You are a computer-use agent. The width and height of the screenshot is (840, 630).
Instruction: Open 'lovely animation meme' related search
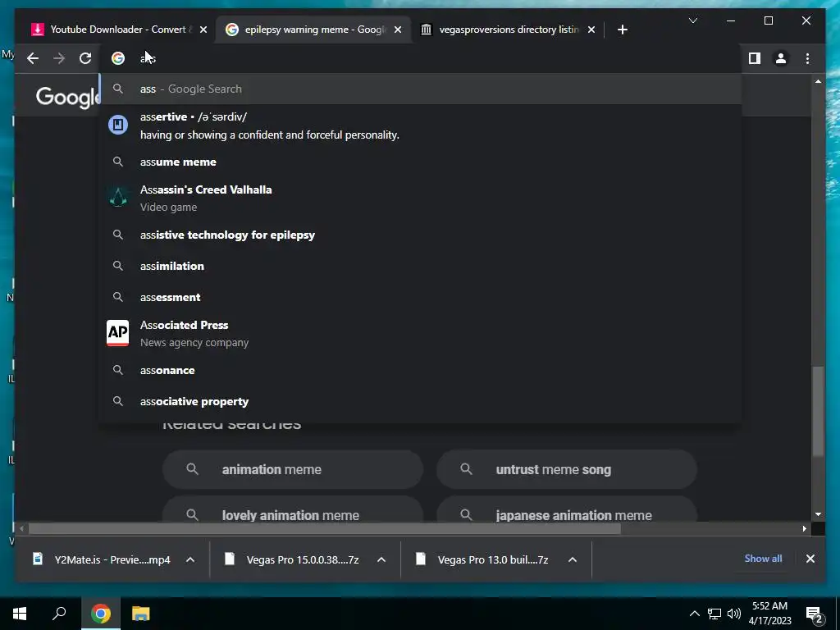293,509
